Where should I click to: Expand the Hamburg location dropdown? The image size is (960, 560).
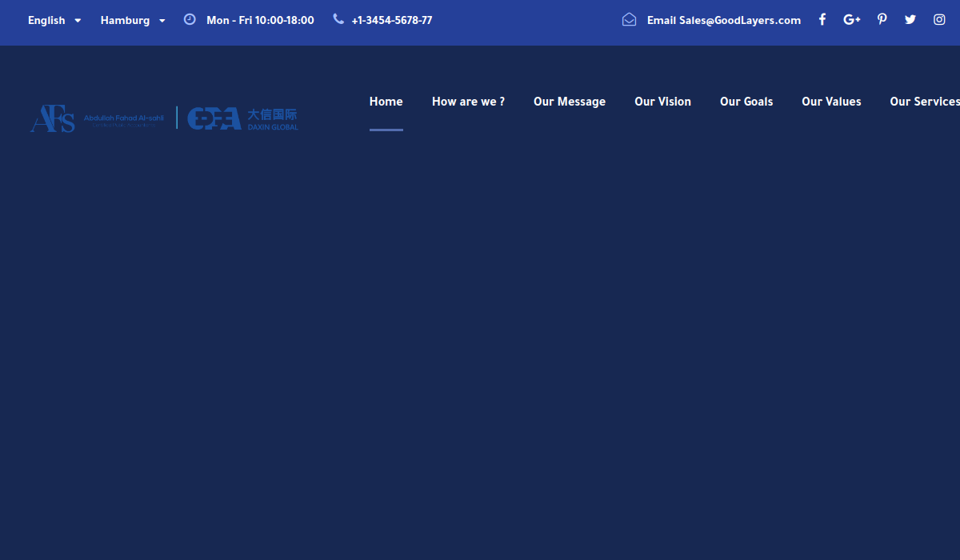[x=133, y=21]
